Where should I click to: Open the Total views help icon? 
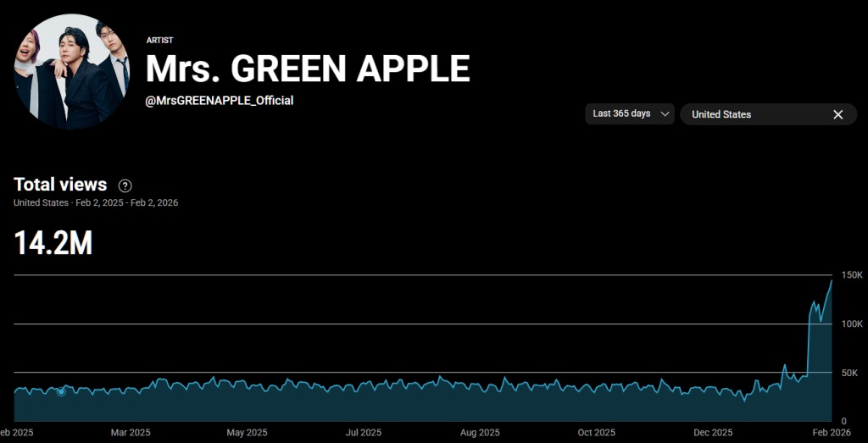pos(125,186)
